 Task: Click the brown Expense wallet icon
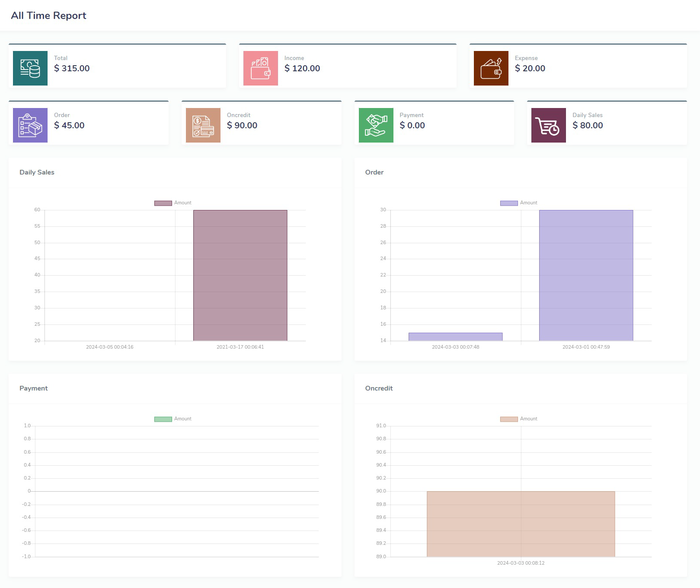tap(491, 68)
